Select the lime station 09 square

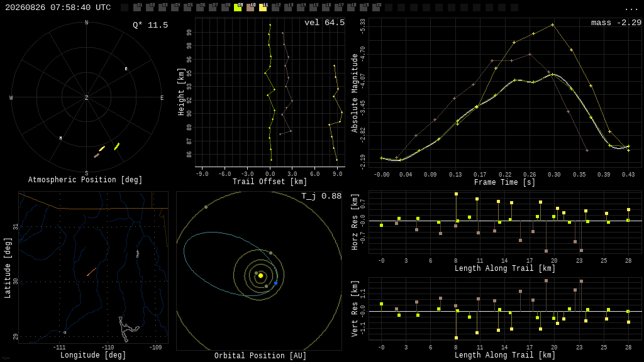[x=238, y=7]
